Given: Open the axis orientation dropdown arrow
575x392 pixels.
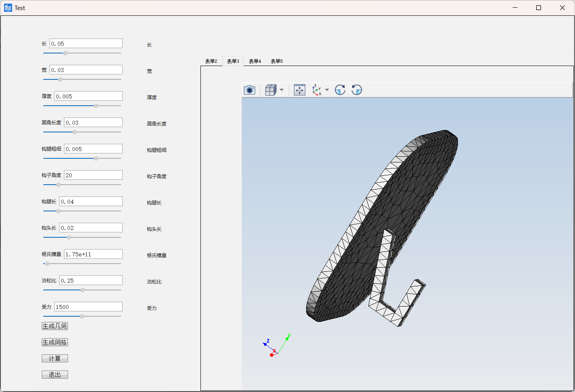Looking at the screenshot, I should [x=327, y=90].
